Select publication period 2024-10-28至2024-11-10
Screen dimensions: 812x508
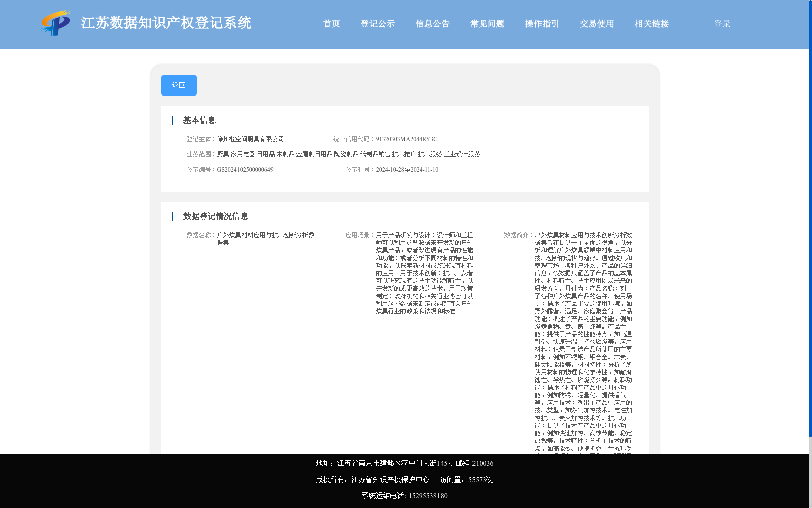tap(407, 170)
